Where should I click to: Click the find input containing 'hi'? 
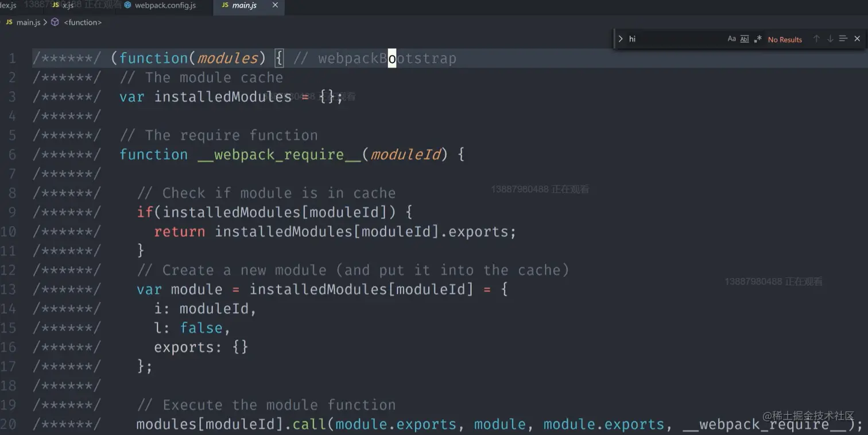675,39
